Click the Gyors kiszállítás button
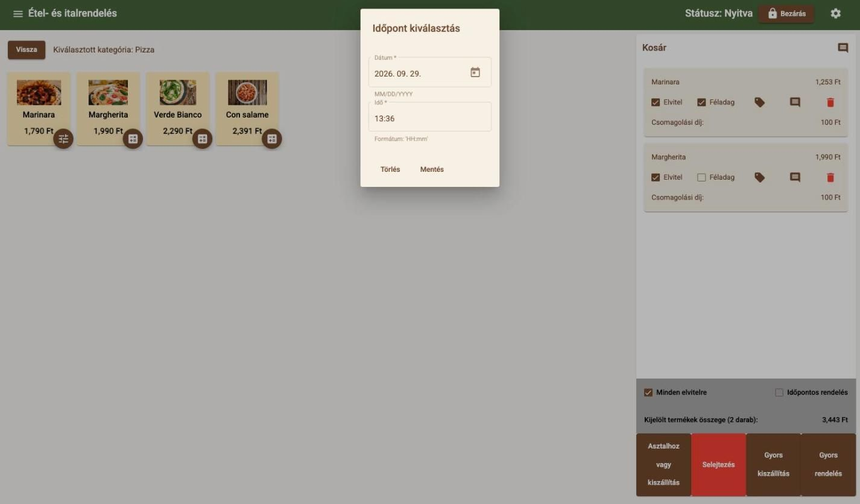 (773, 465)
